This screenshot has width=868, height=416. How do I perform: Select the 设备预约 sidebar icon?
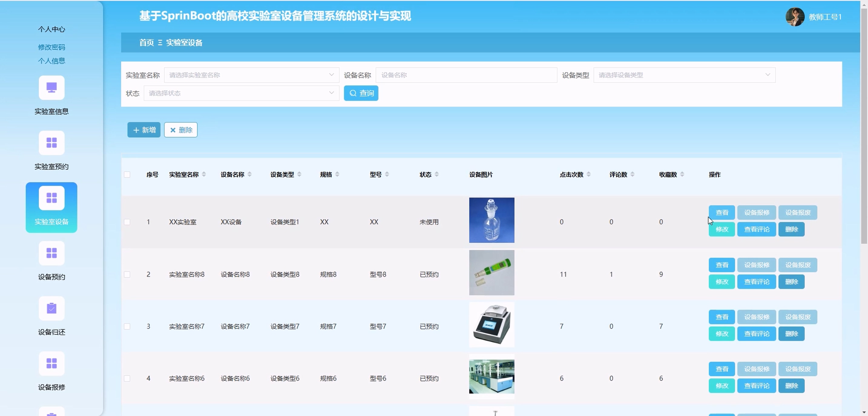51,253
